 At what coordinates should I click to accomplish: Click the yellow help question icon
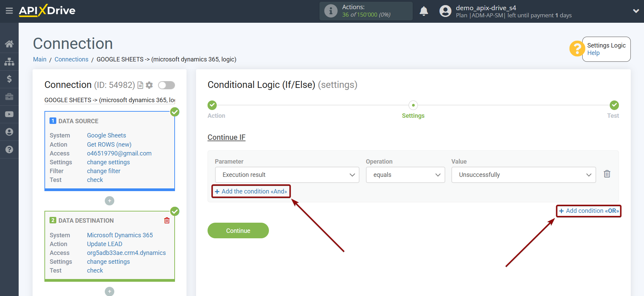click(x=577, y=49)
